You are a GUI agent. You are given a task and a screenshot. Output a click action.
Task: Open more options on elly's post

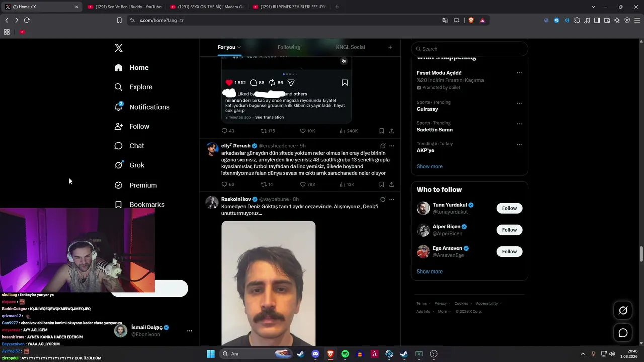click(x=392, y=146)
